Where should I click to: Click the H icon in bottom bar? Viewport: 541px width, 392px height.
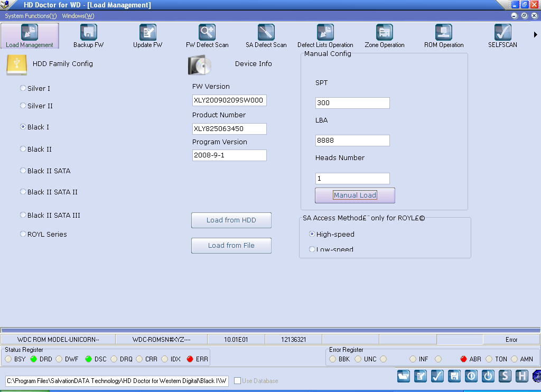pos(521,376)
